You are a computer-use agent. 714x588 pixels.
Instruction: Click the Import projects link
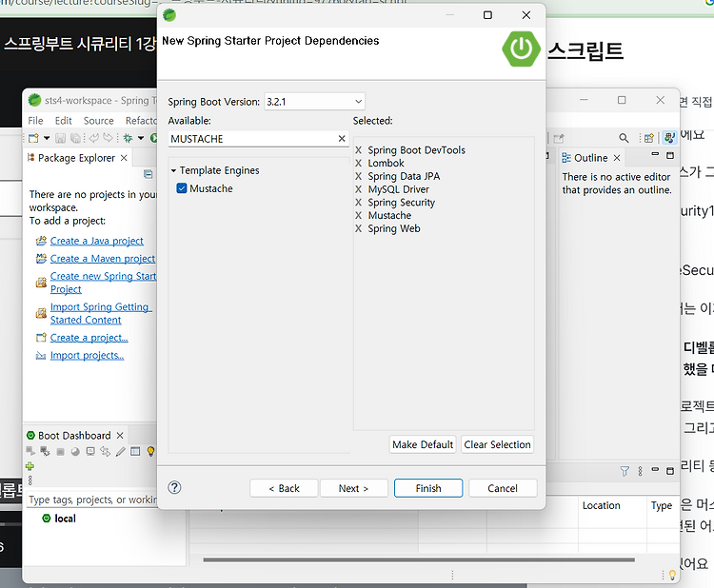click(87, 356)
